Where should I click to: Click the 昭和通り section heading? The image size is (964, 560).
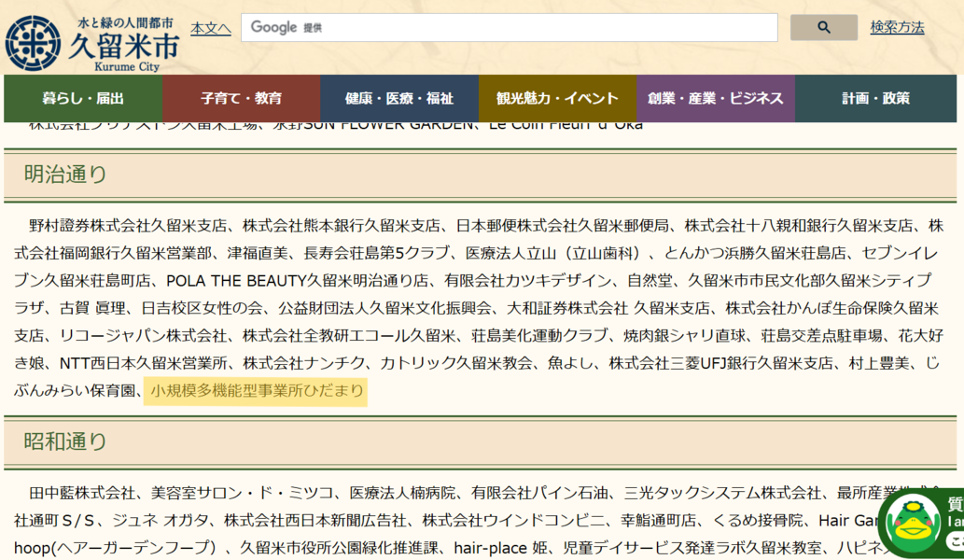(x=65, y=441)
